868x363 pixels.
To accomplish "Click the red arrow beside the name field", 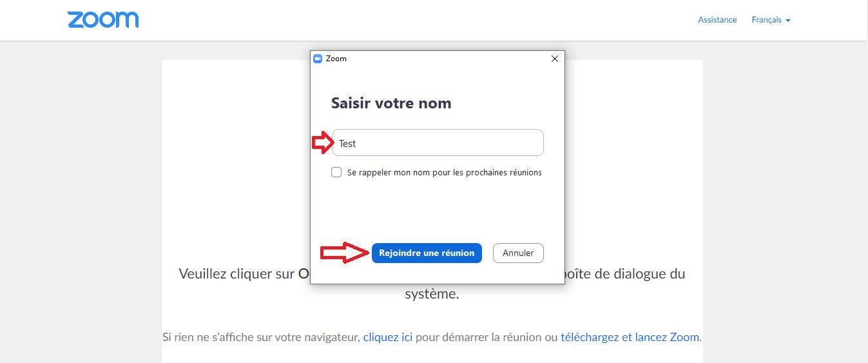I will click(322, 143).
